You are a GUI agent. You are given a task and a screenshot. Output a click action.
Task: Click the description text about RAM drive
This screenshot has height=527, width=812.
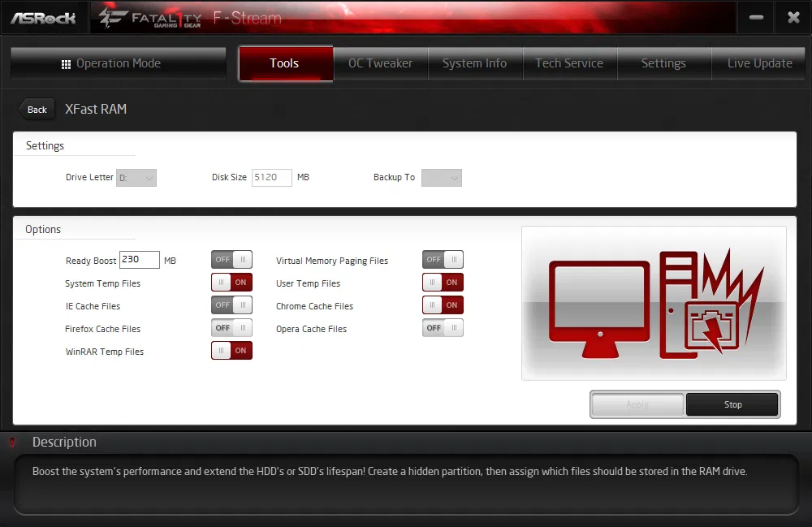point(390,472)
